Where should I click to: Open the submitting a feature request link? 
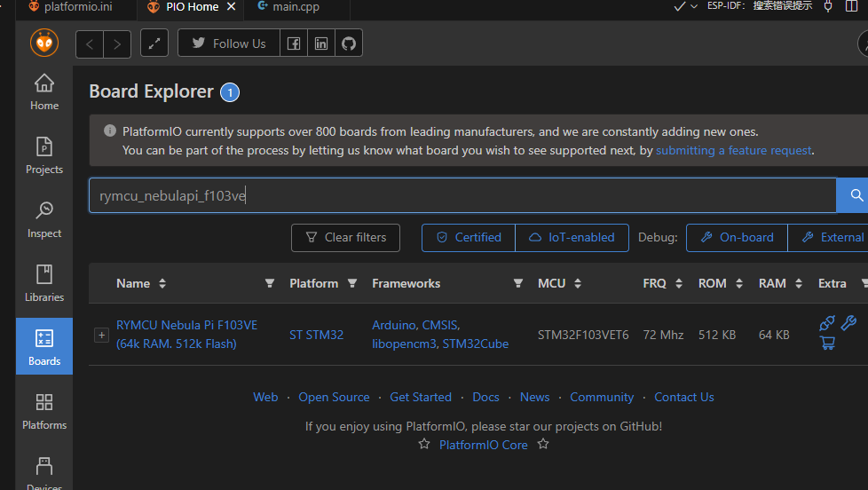click(733, 151)
